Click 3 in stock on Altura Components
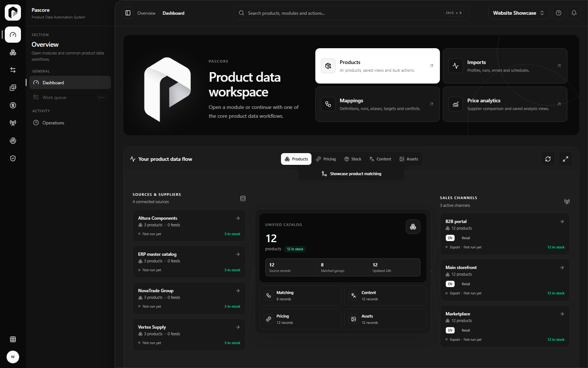588x368 pixels. click(x=232, y=234)
